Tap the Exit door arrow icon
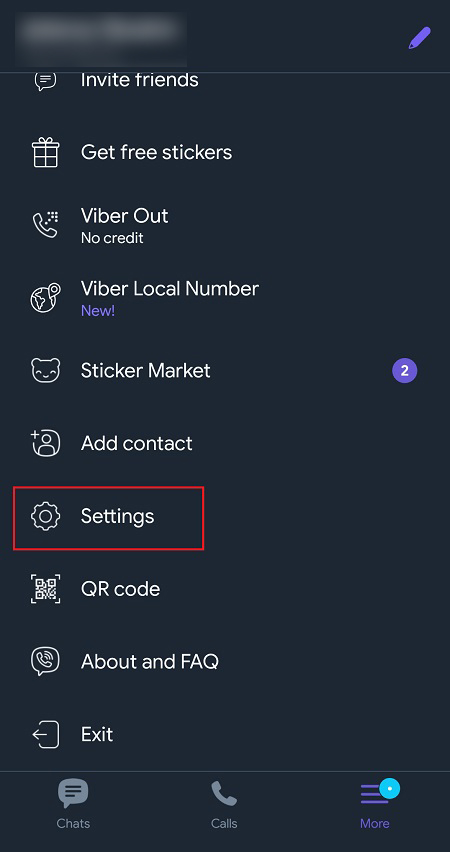This screenshot has height=852, width=450. point(45,735)
